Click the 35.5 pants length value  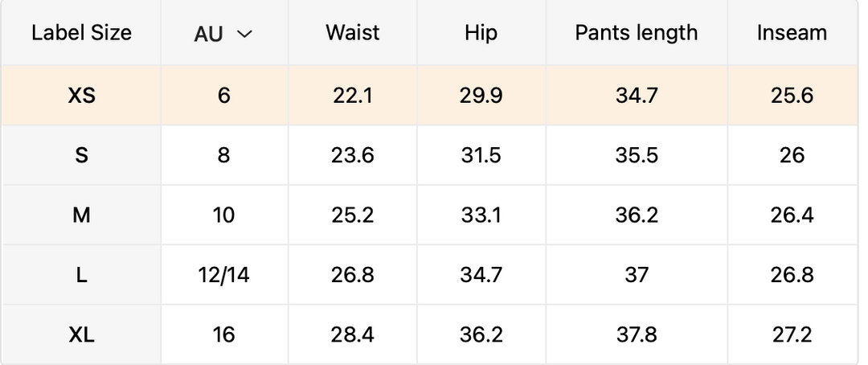[x=637, y=155]
